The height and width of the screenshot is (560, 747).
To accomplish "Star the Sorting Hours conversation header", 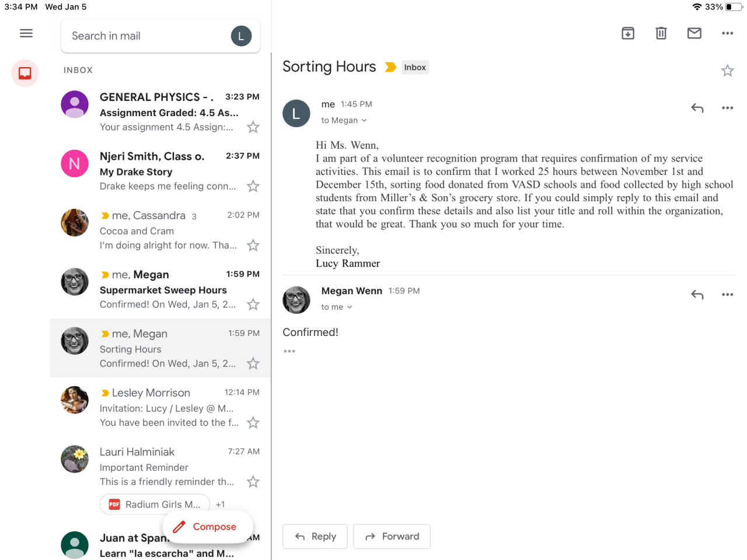I will [x=727, y=71].
